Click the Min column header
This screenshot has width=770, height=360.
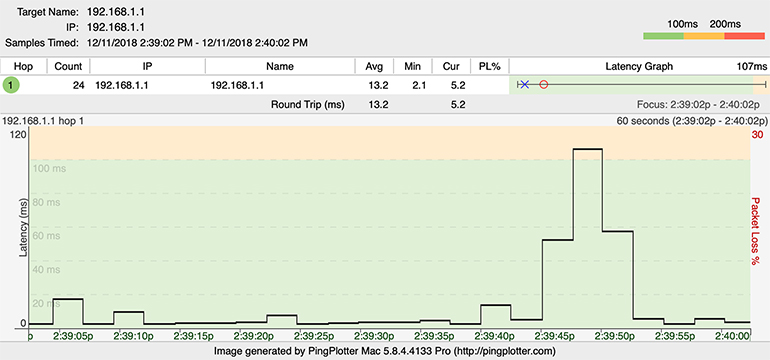pyautogui.click(x=412, y=66)
